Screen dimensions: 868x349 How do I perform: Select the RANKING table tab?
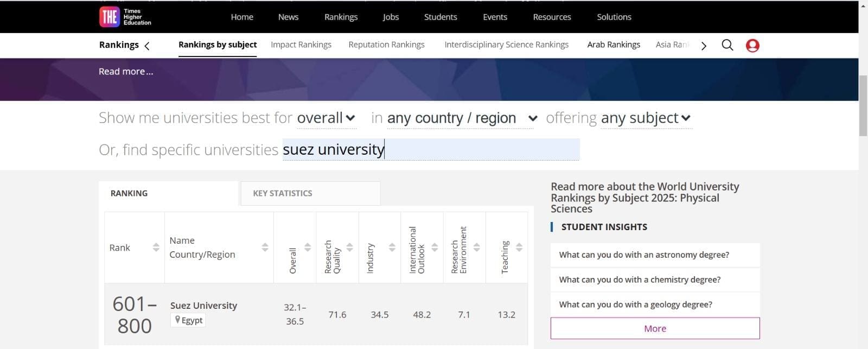pyautogui.click(x=169, y=193)
